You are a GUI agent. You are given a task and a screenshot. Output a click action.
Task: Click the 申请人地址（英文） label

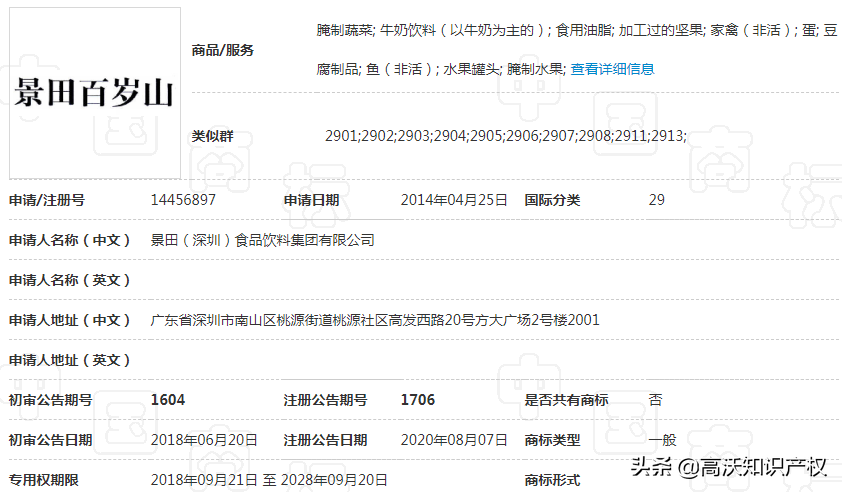pos(70,360)
